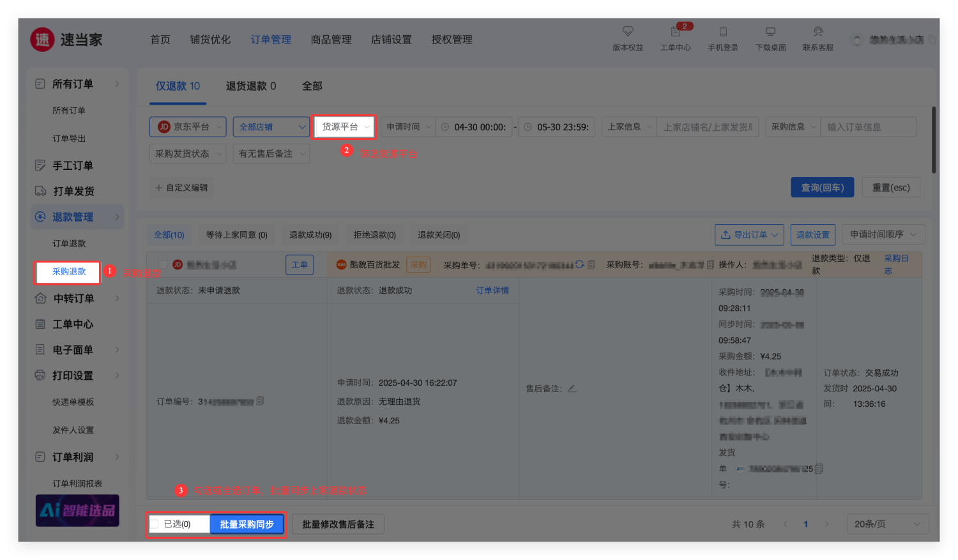Open 联系客服 headset icon

pyautogui.click(x=818, y=31)
